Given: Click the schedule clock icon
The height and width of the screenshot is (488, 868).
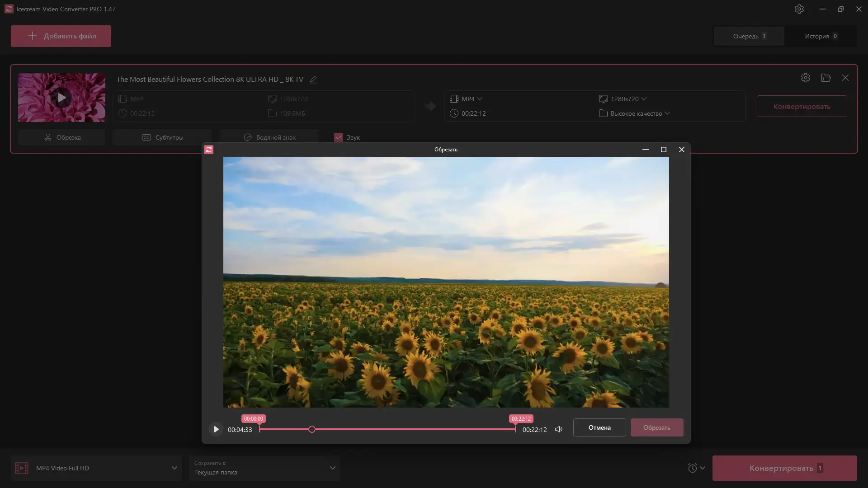Looking at the screenshot, I should (x=692, y=468).
